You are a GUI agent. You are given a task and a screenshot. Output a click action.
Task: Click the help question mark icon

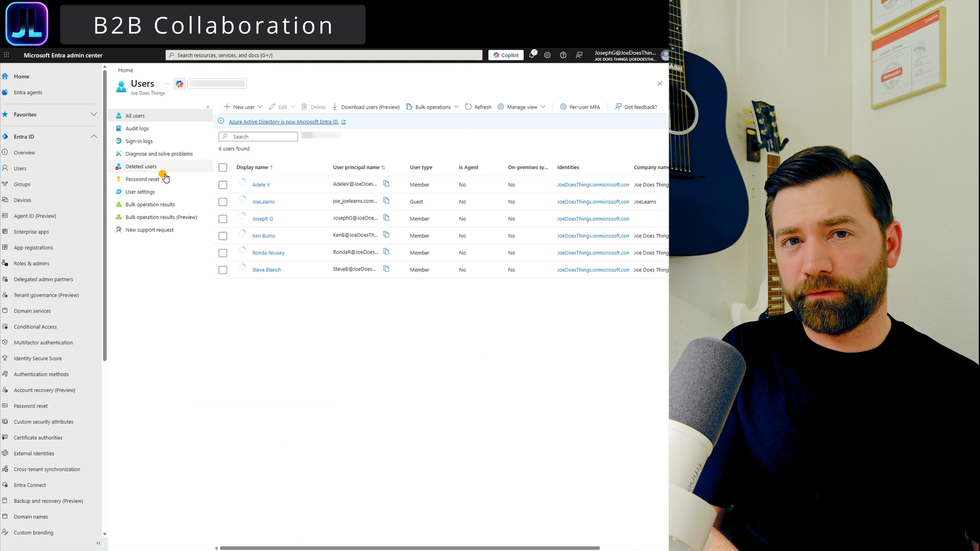(563, 55)
